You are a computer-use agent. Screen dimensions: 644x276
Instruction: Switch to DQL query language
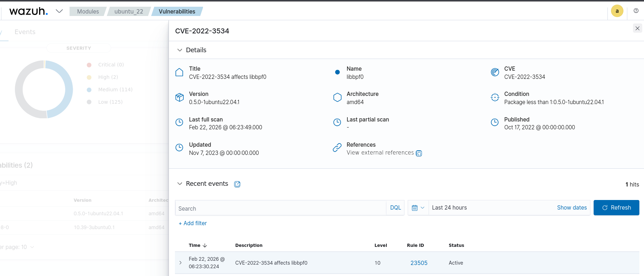[x=395, y=208]
